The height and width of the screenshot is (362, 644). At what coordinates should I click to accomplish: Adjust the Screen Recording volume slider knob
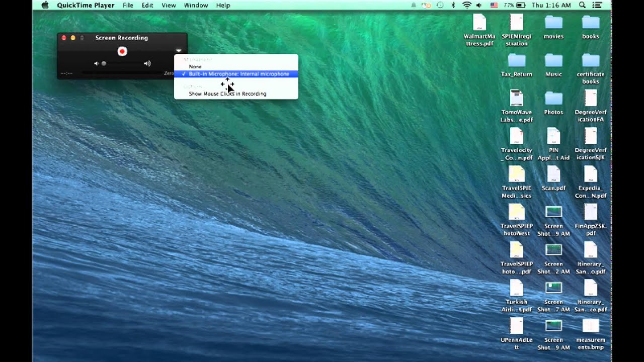104,63
